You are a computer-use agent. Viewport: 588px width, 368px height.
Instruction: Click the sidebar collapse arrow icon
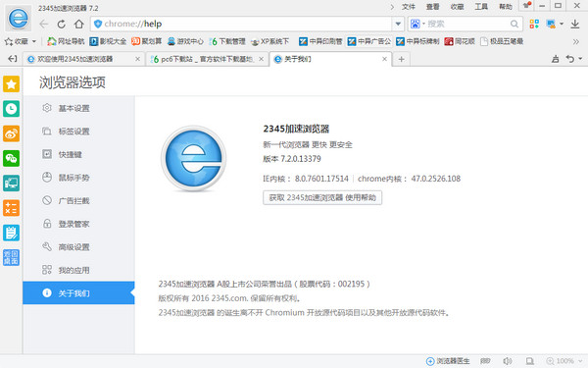(x=13, y=59)
